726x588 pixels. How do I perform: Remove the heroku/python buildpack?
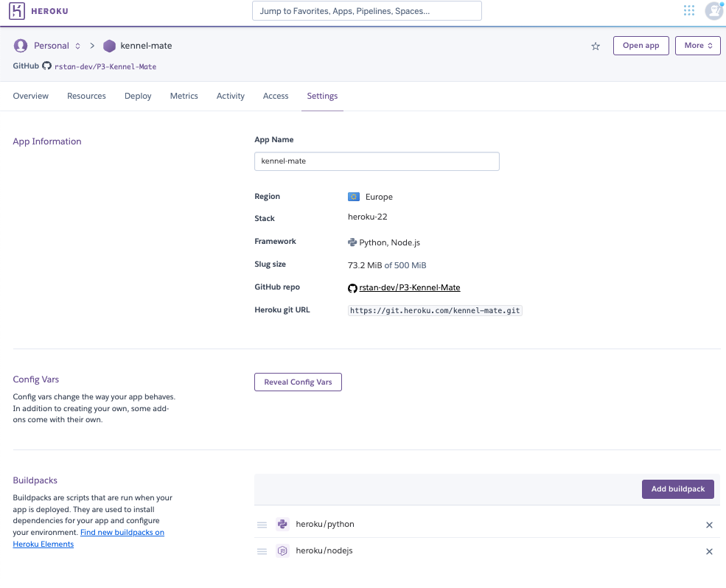(709, 525)
